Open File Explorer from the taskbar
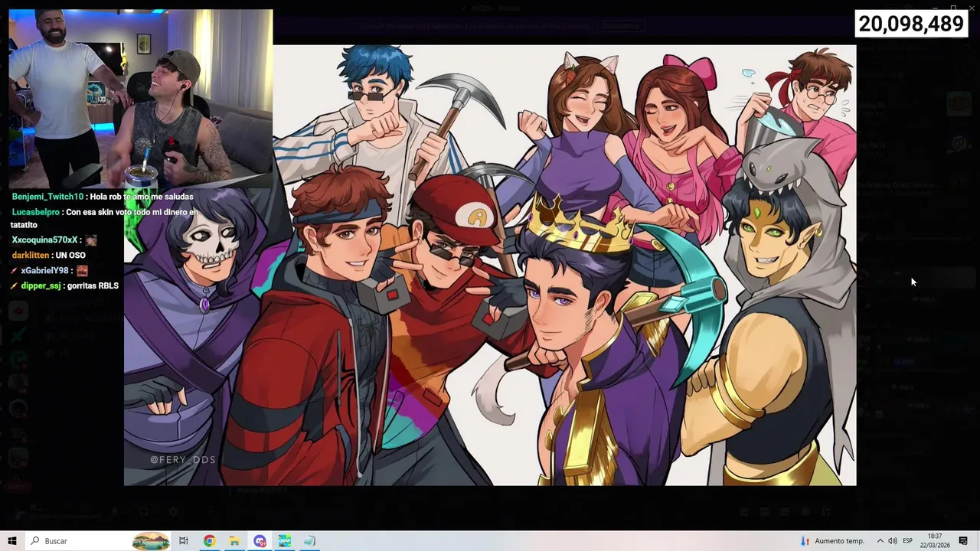Viewport: 980px width, 551px height. coord(234,541)
